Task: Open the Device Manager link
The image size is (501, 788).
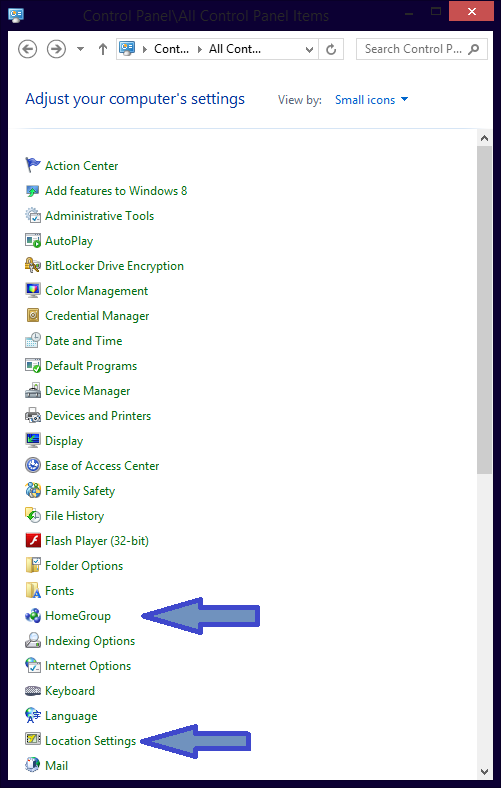Action: point(87,390)
